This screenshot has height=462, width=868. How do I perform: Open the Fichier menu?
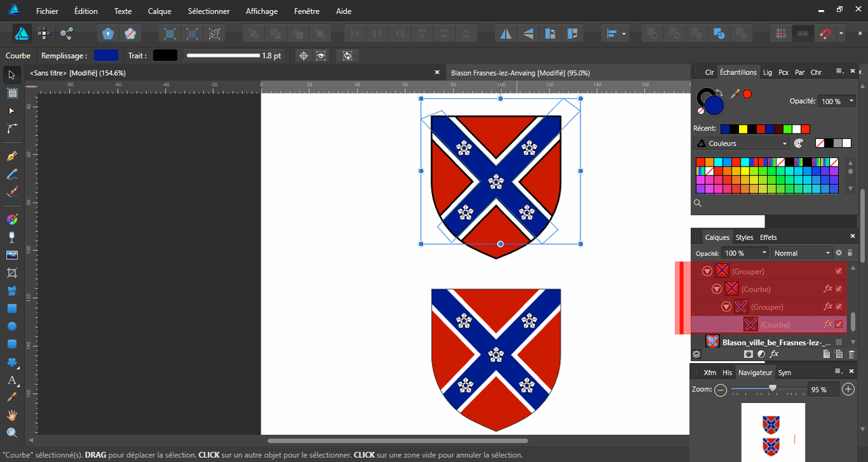point(47,12)
